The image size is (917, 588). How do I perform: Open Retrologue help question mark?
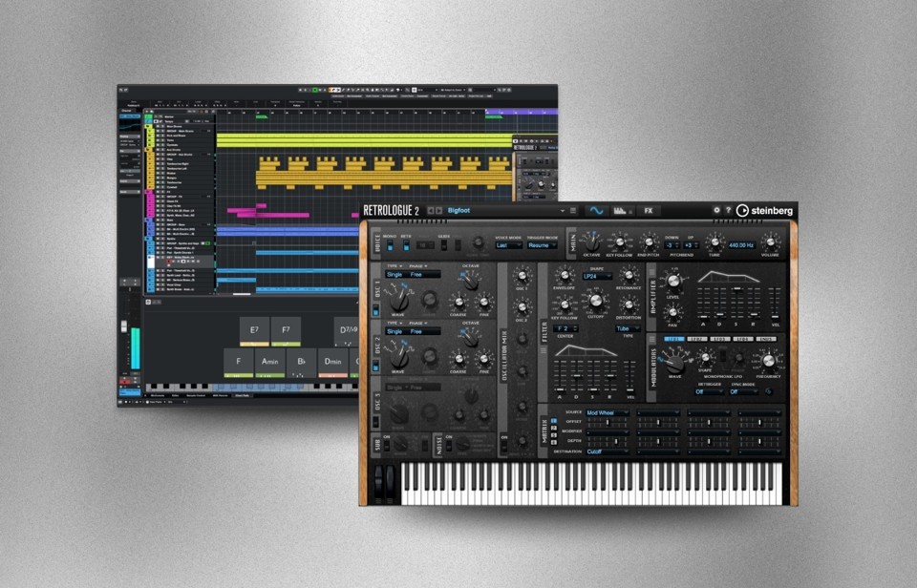[728, 210]
